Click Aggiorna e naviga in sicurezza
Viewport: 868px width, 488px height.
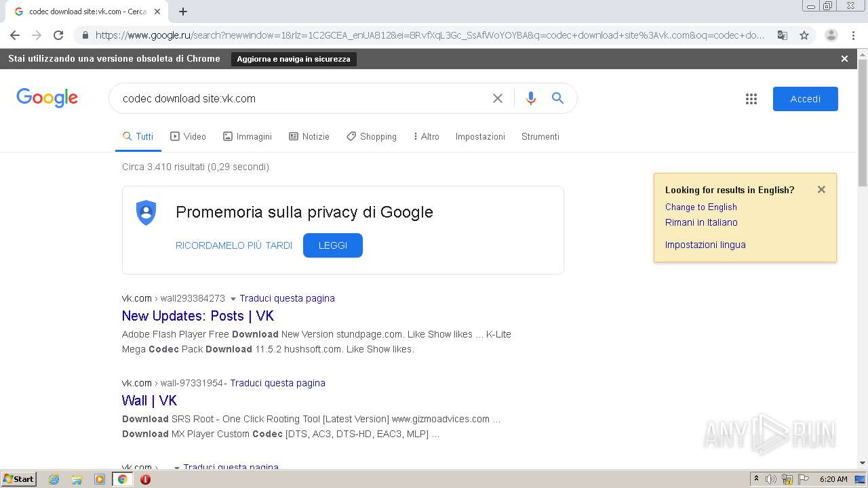pos(294,59)
